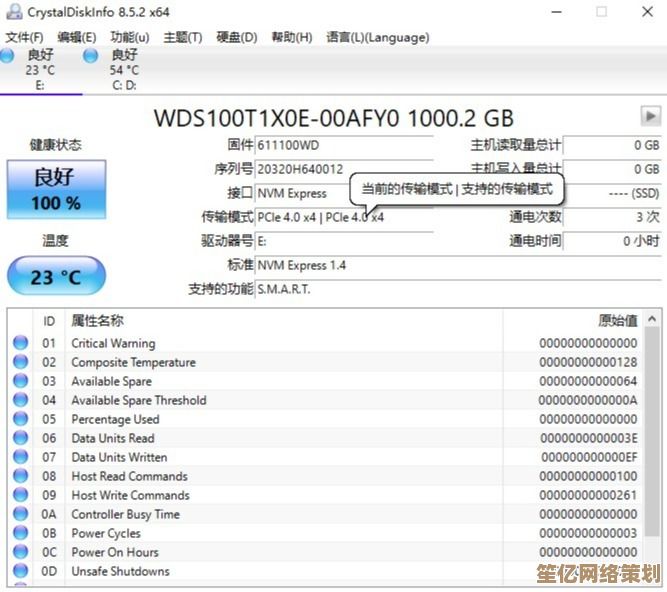The height and width of the screenshot is (592, 667).
Task: Click the status dot for Power On Hours
Action: pyautogui.click(x=20, y=552)
